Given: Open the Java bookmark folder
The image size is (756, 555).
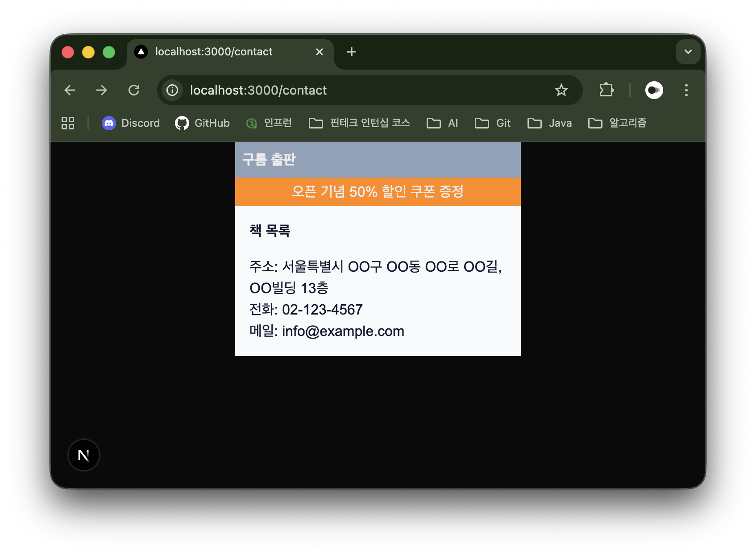Looking at the screenshot, I should tap(549, 123).
